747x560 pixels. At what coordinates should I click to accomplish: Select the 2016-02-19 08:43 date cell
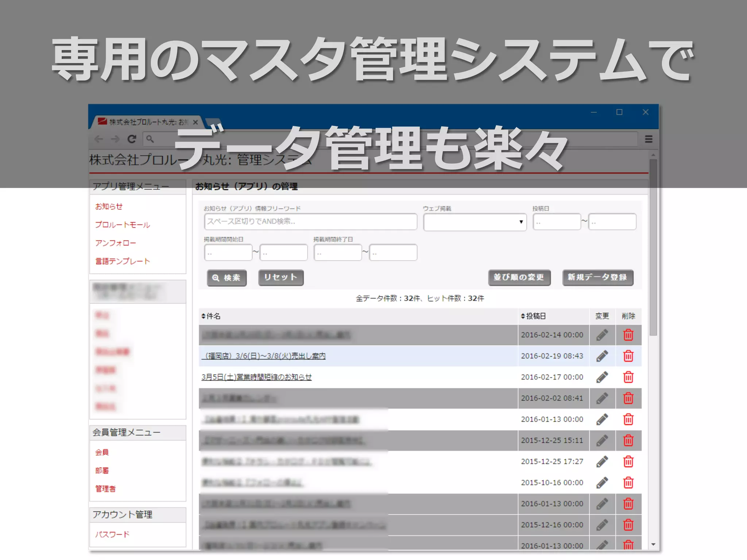click(x=553, y=356)
